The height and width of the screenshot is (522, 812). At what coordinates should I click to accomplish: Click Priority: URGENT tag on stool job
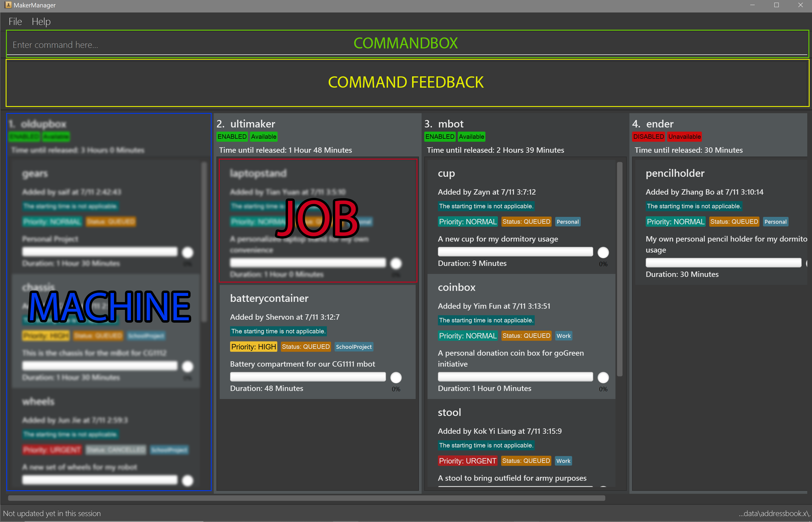coord(468,461)
